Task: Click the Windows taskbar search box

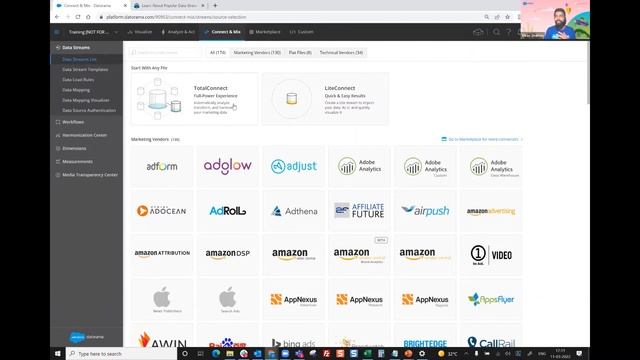Action: (122, 353)
